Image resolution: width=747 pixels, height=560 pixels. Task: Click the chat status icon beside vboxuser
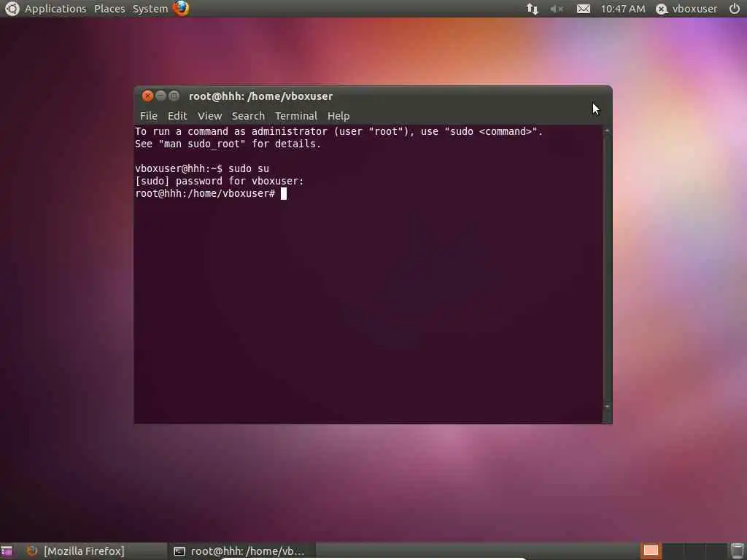[661, 9]
